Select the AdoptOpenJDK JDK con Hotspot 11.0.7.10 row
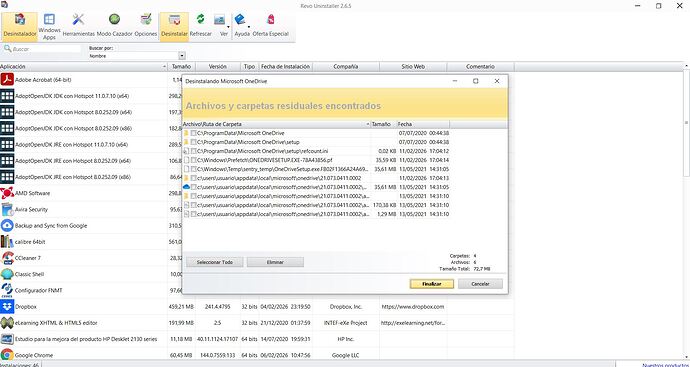The height and width of the screenshot is (367, 690). click(84, 96)
